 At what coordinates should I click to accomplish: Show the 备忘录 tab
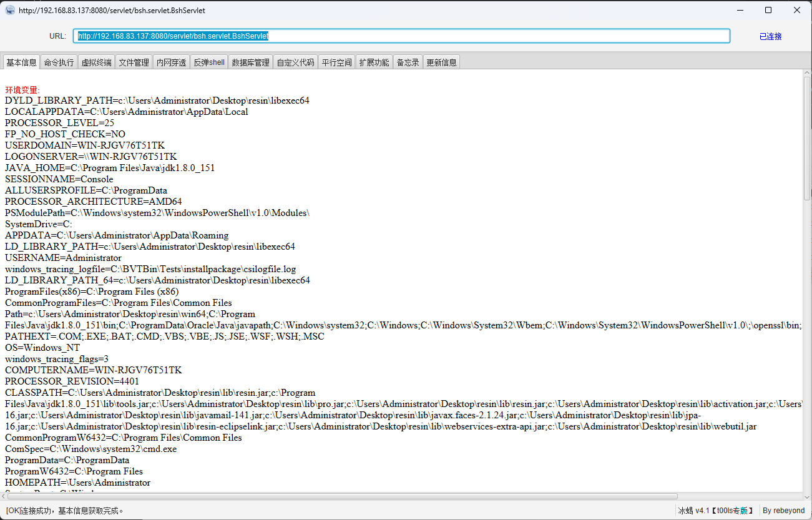(408, 62)
